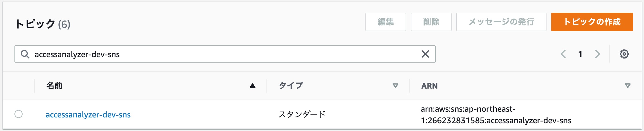
Task: Select page number 1 in pagination
Action: pyautogui.click(x=580, y=54)
